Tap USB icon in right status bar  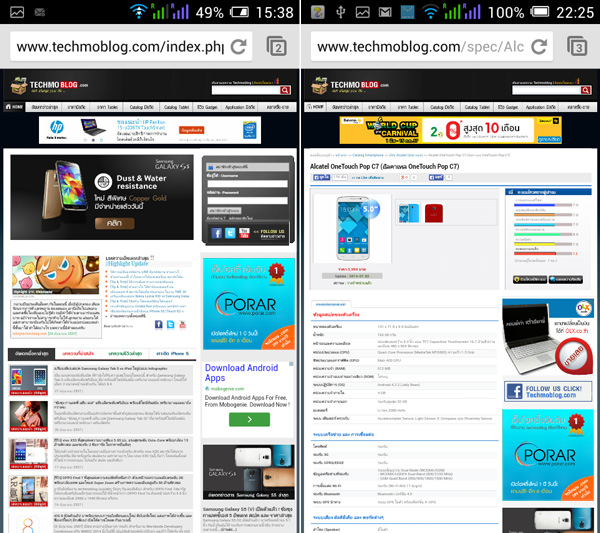pyautogui.click(x=341, y=12)
